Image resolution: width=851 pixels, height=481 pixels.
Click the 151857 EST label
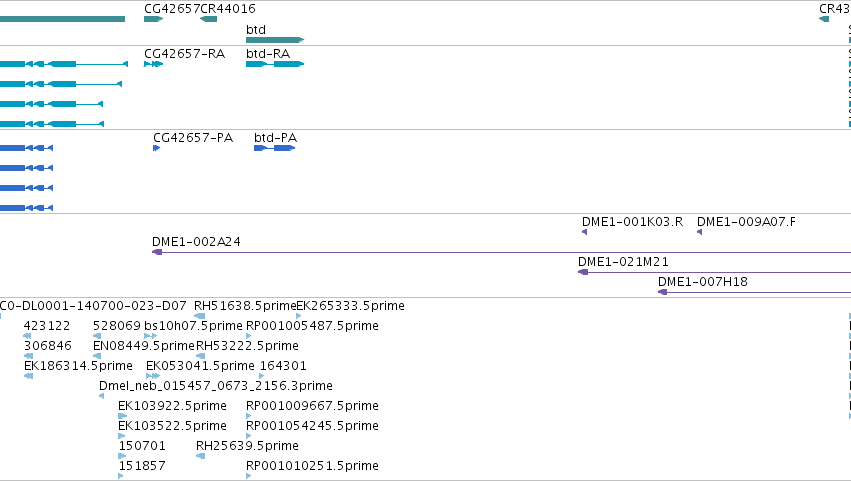(x=142, y=466)
